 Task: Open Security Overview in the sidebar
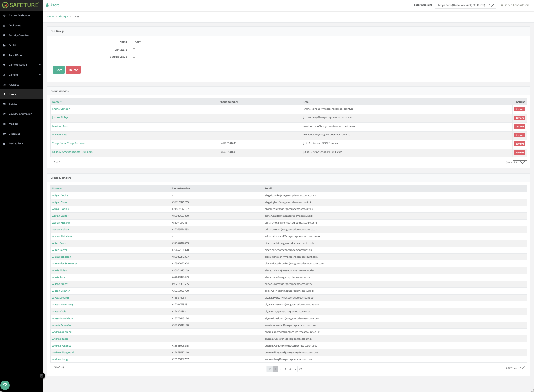tap(19, 35)
